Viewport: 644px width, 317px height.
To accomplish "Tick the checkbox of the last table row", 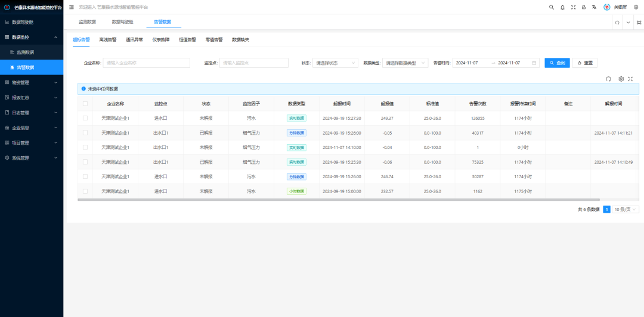I will [x=85, y=191].
